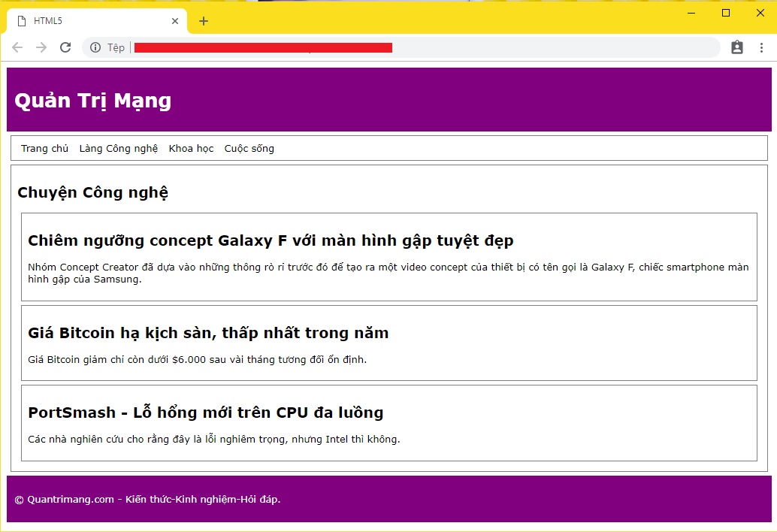Screen dimensions: 777x532
Task: Click the back navigation arrow
Action: (17, 47)
